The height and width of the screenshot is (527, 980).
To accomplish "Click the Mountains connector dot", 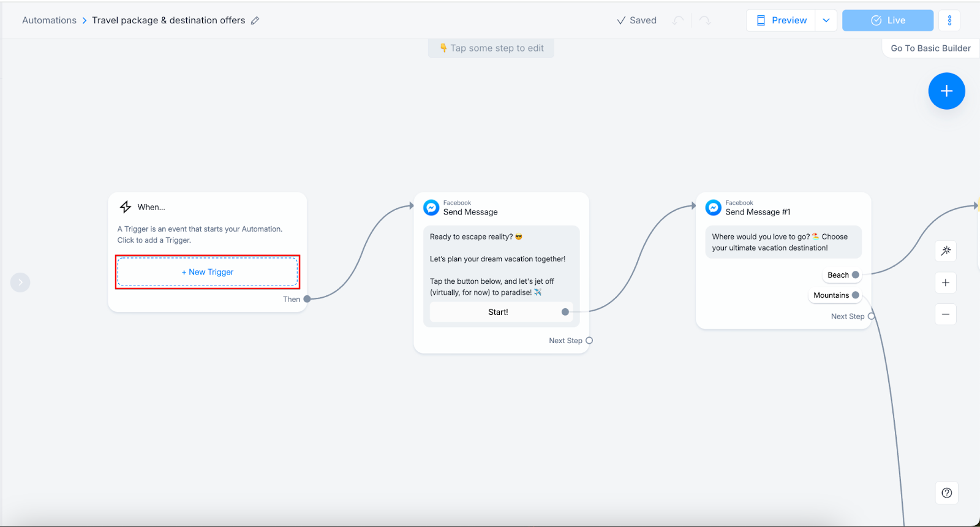I will click(x=856, y=295).
